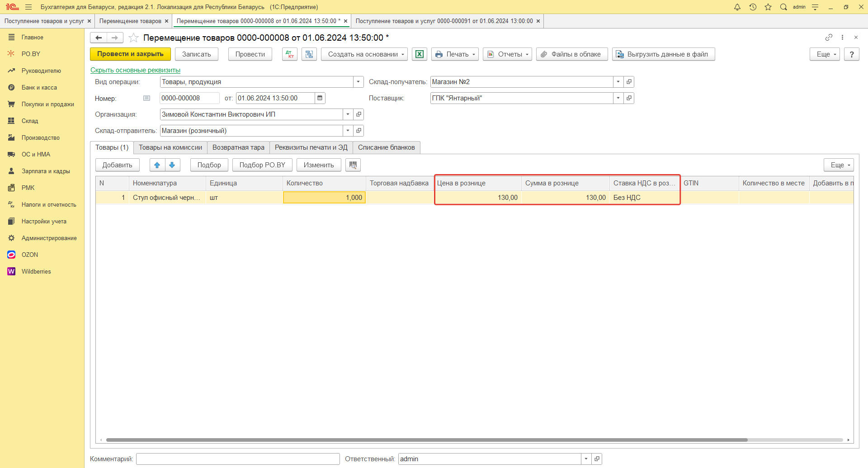Open document structure icon in toolbar

point(309,54)
